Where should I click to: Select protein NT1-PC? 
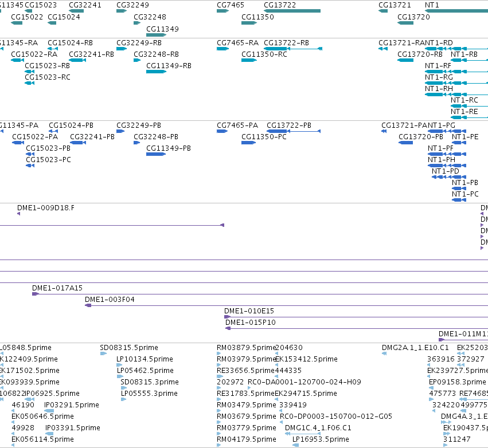tap(465, 194)
